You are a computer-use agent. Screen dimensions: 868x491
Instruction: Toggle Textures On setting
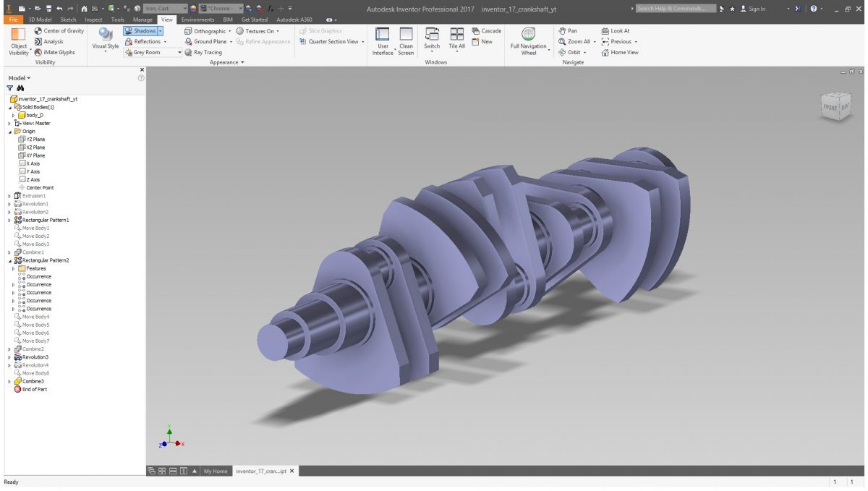(257, 30)
